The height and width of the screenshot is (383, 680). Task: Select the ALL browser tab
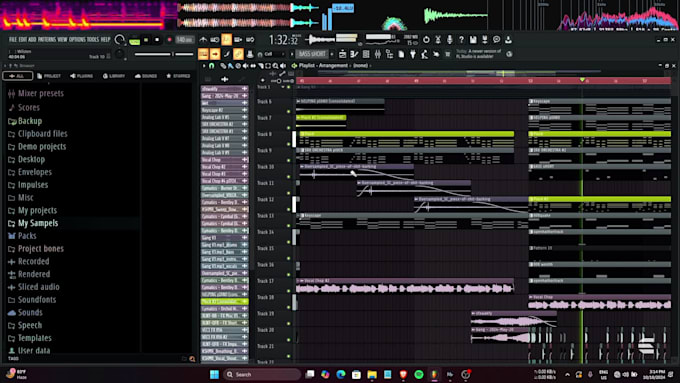click(x=17, y=76)
